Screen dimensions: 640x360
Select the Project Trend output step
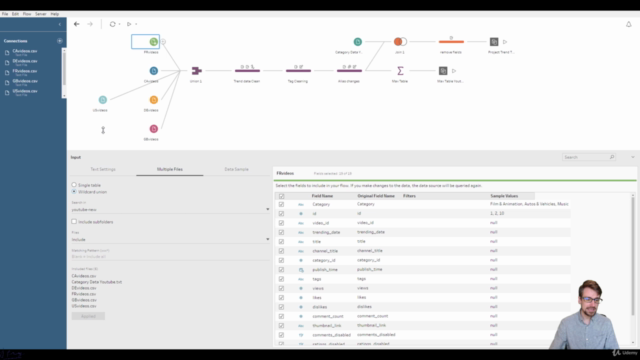coord(494,42)
